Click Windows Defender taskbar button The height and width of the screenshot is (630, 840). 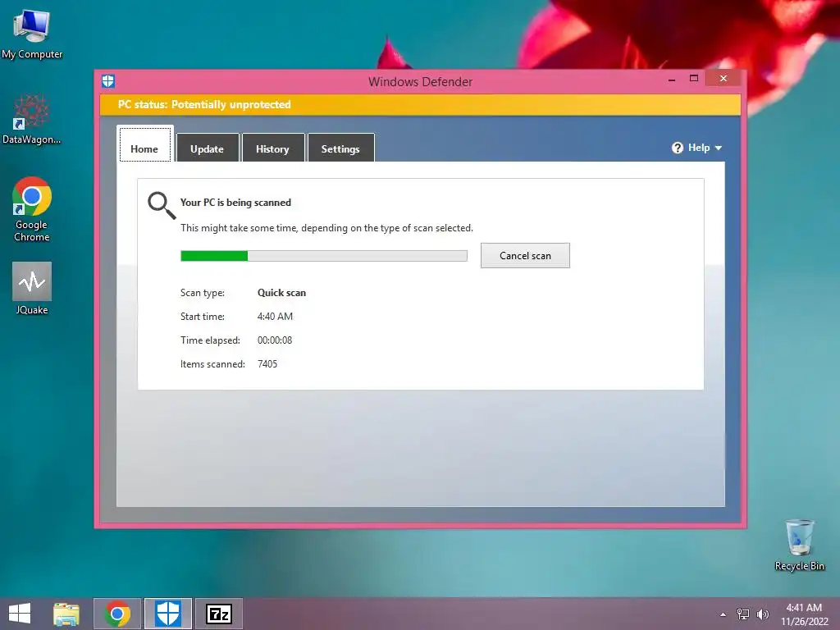[167, 614]
